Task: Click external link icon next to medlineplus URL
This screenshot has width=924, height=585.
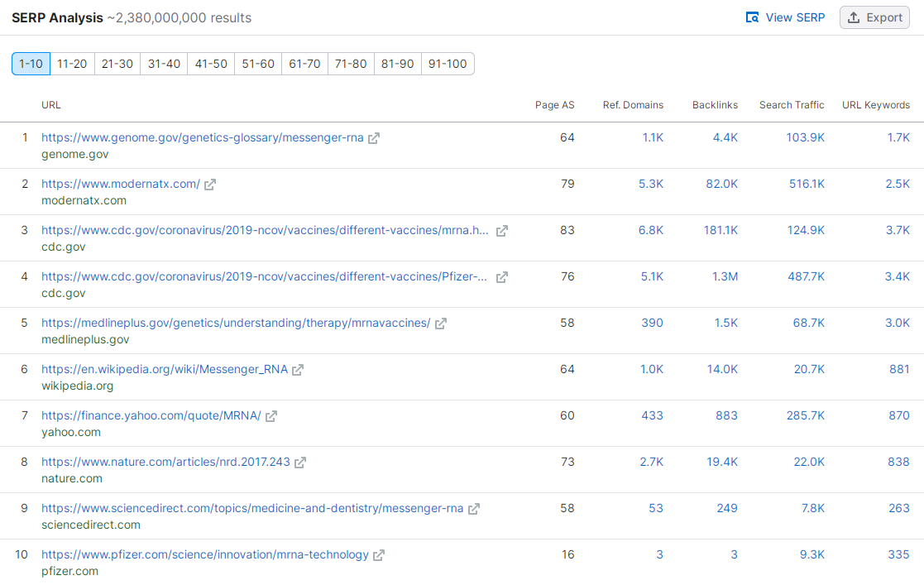Action: coord(441,324)
